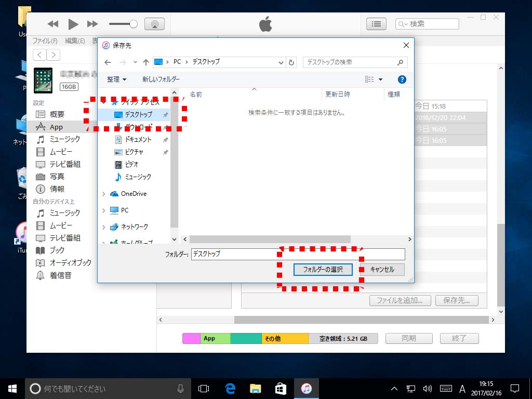Open the Store icon on taskbar
532x399 pixels.
tap(281, 388)
